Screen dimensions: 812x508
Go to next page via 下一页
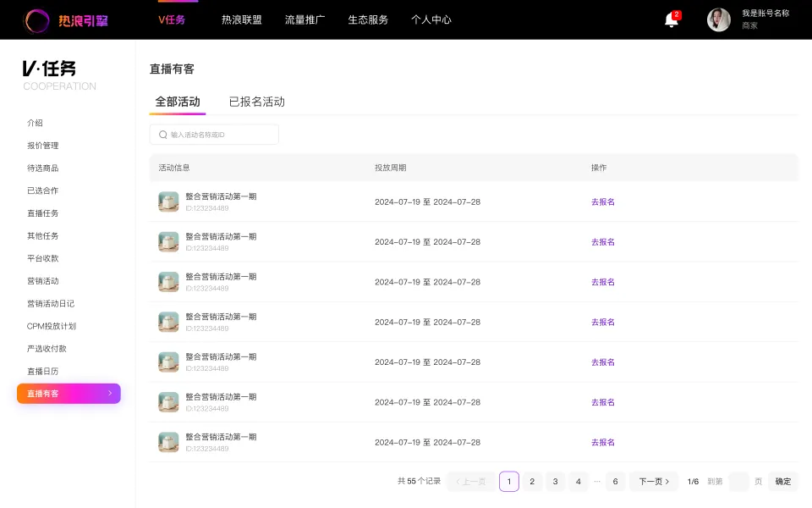(654, 482)
